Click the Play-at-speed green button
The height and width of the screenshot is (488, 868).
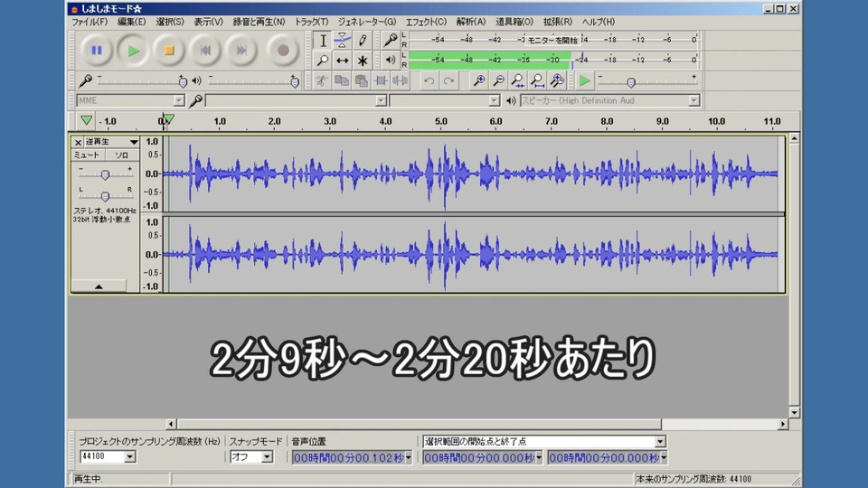click(585, 80)
